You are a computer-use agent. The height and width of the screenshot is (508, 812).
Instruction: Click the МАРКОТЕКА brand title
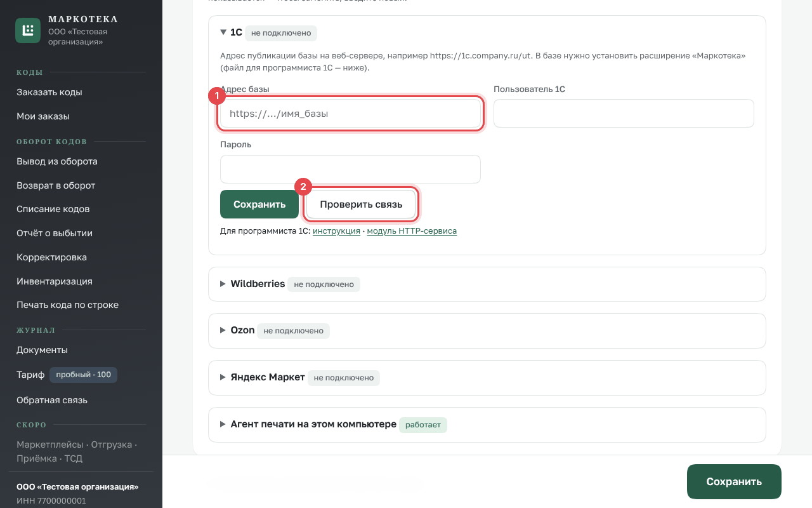pos(83,19)
